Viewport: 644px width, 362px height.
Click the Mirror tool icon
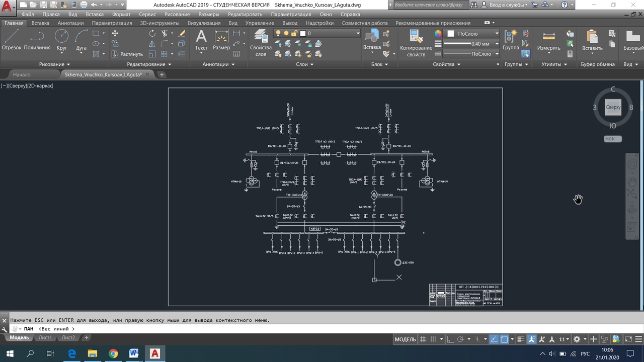pos(152,44)
